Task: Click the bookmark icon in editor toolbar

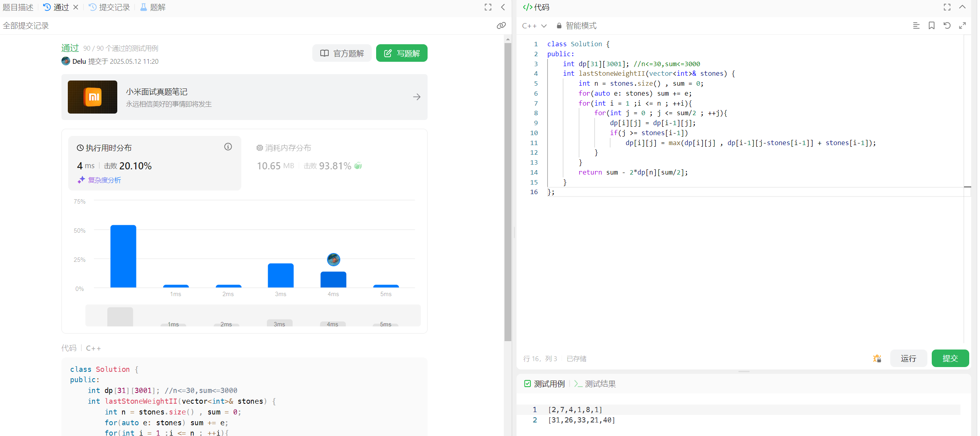Action: tap(931, 26)
